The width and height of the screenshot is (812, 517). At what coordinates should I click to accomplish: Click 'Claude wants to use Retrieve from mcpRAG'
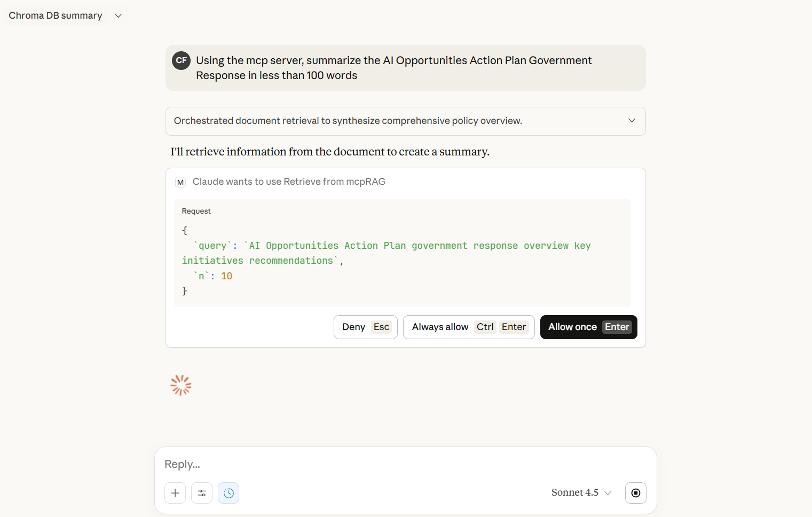[289, 182]
